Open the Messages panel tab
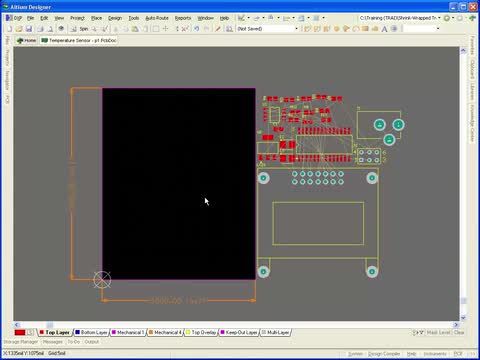 53,342
